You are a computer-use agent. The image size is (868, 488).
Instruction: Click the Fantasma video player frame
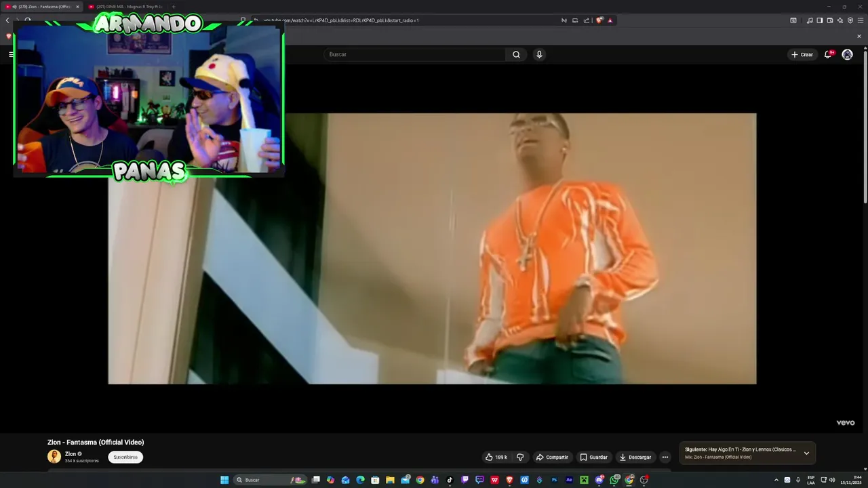pos(432,249)
